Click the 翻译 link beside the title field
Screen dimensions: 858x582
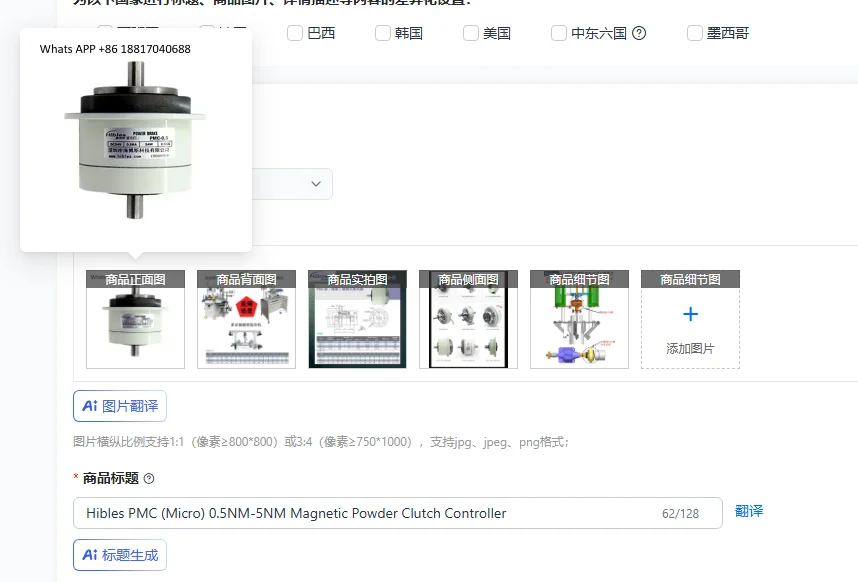click(x=749, y=512)
